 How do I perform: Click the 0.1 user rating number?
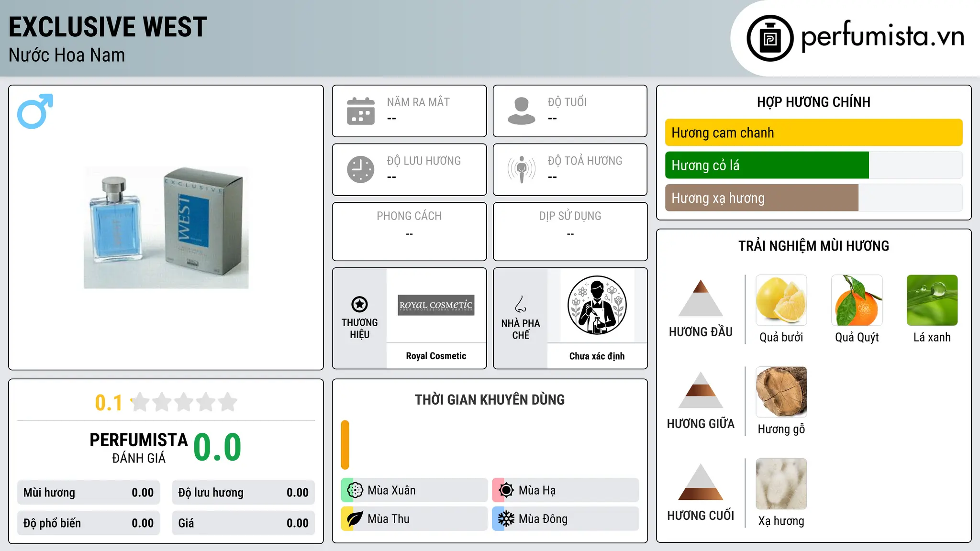[x=109, y=403]
